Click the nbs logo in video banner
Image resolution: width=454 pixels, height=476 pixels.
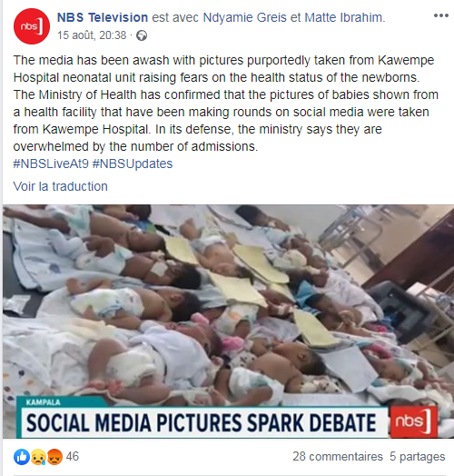tap(413, 421)
